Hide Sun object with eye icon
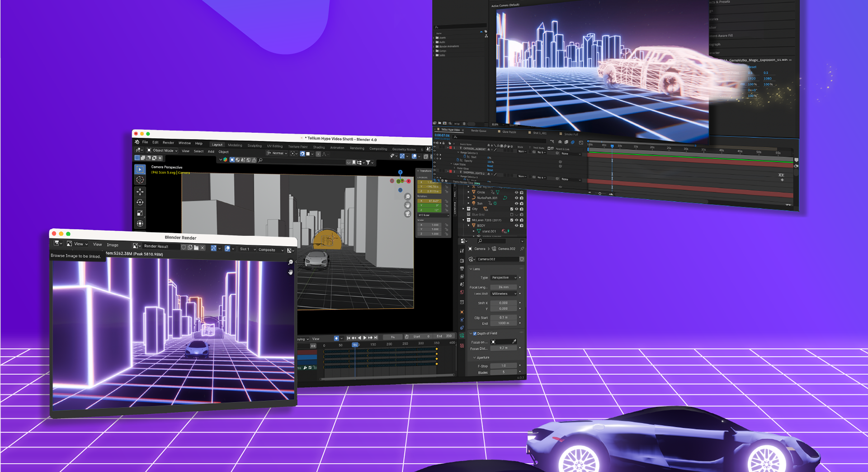 click(516, 203)
